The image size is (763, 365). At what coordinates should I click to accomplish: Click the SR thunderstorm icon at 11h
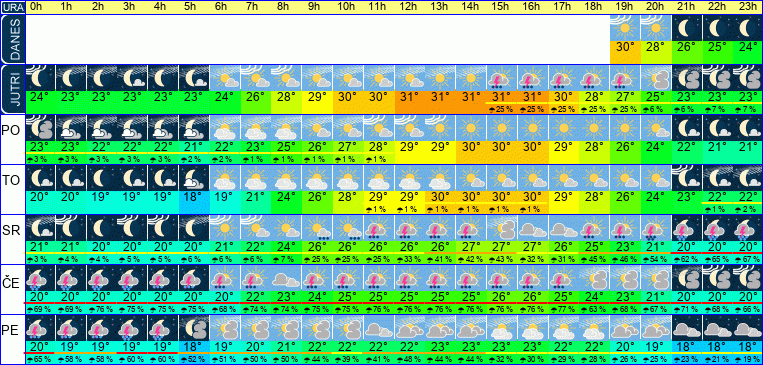coord(379,228)
